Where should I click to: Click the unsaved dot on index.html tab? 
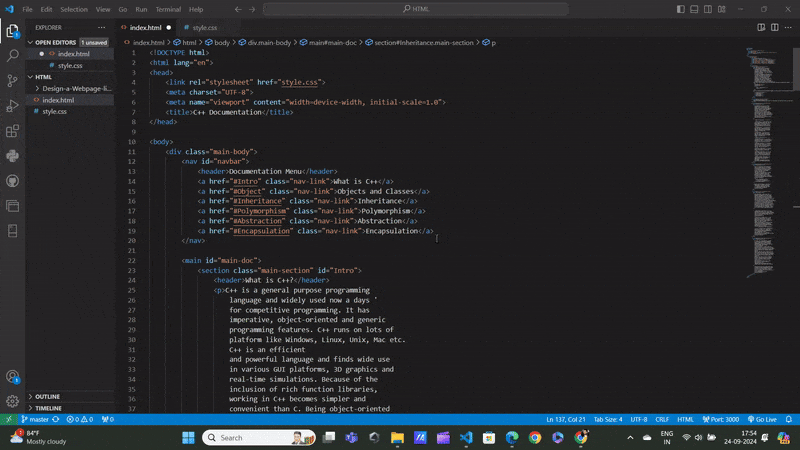pos(169,28)
